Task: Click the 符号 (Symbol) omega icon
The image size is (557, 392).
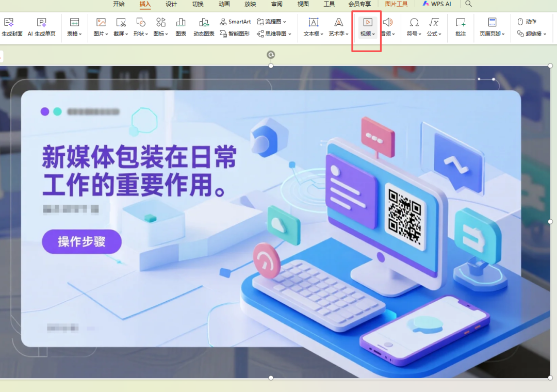Action: point(414,22)
